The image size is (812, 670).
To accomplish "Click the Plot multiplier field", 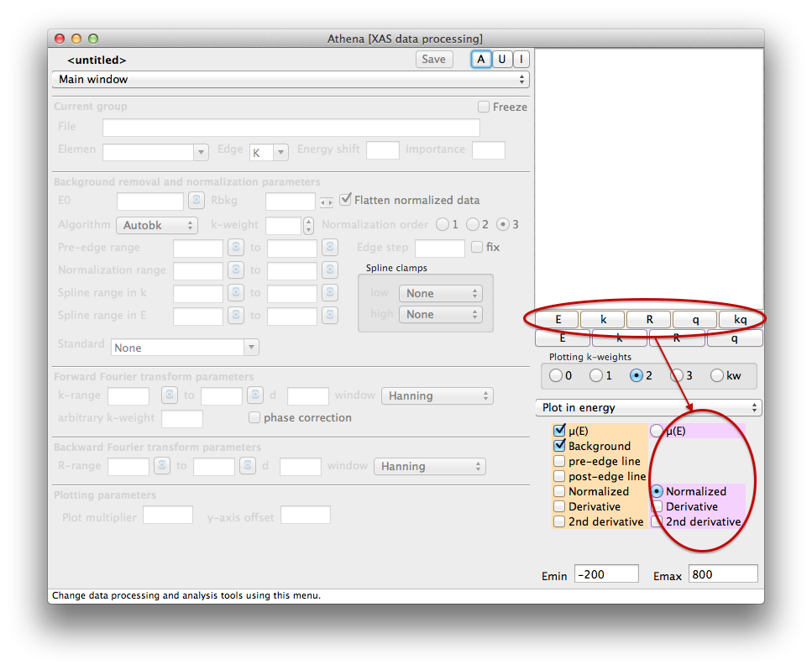I will [x=168, y=515].
